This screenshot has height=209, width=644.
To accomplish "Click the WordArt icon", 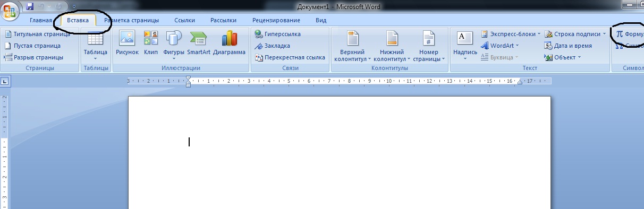I will pos(485,46).
